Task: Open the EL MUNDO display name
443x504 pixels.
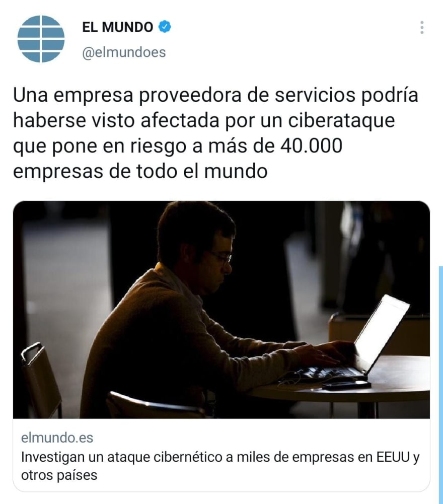Action: (118, 27)
